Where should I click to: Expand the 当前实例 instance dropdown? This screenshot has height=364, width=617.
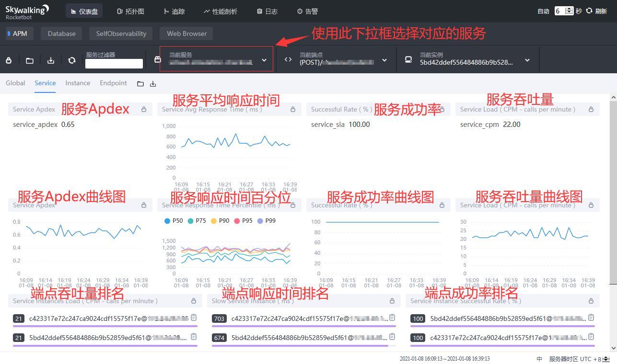click(x=526, y=60)
